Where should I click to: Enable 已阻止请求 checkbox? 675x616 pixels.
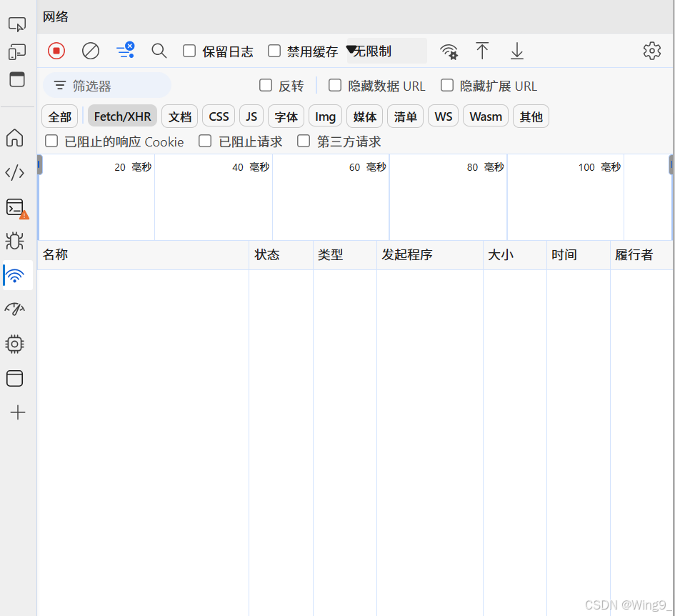(x=205, y=141)
